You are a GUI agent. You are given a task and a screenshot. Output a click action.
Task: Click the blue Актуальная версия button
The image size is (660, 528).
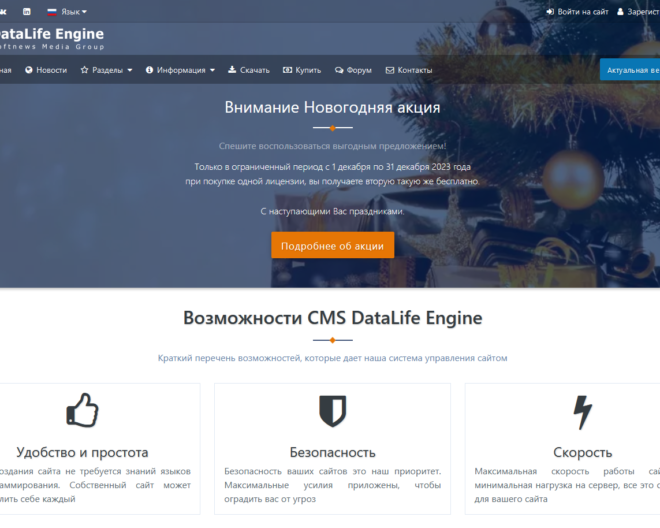pyautogui.click(x=630, y=69)
